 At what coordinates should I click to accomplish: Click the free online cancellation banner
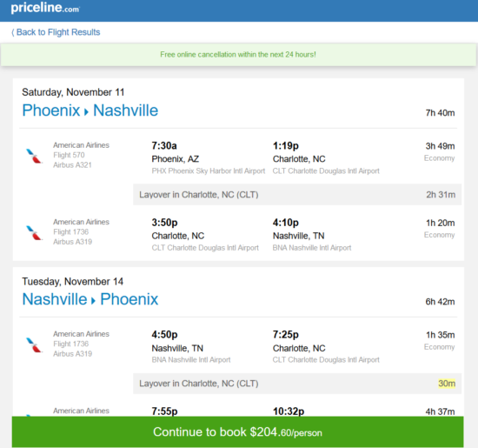point(238,55)
